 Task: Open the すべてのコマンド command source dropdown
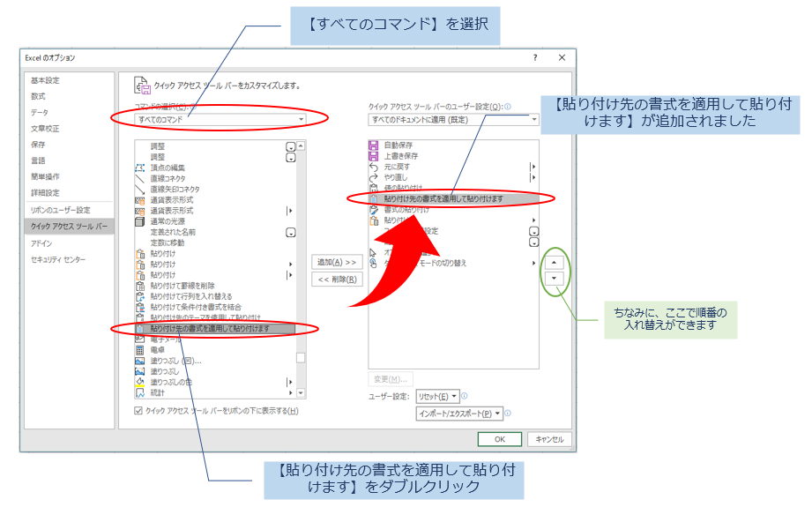[220, 118]
